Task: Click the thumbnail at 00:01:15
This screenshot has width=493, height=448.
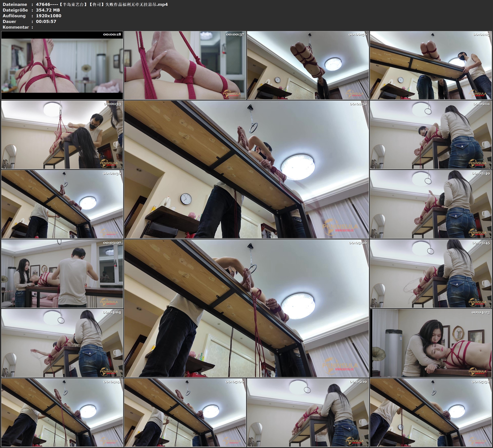Action: pyautogui.click(x=431, y=65)
